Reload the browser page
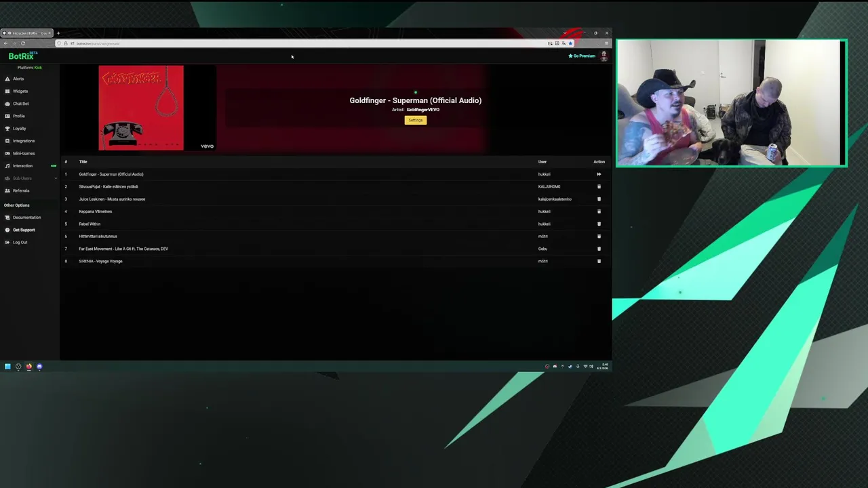 pyautogui.click(x=22, y=43)
